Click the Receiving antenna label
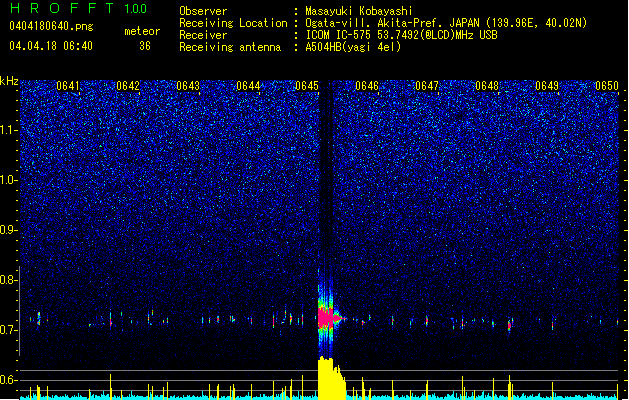This screenshot has height=400, width=629. tap(230, 47)
